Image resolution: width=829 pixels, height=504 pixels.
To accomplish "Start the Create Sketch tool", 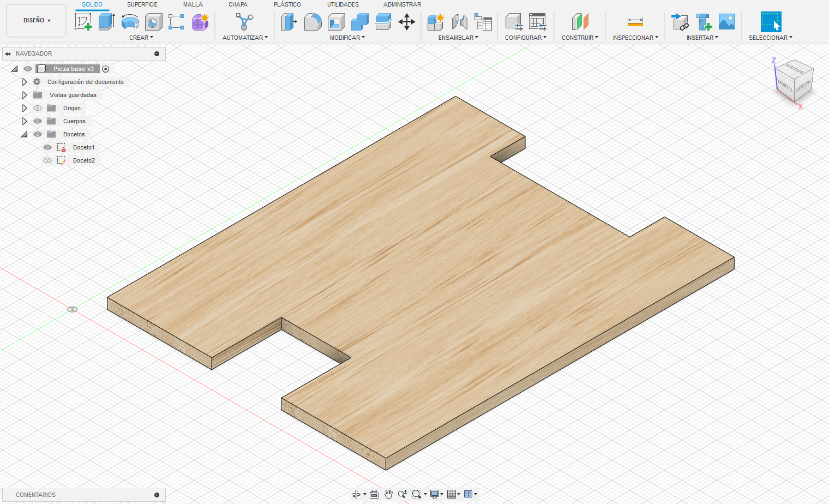I will pyautogui.click(x=83, y=22).
